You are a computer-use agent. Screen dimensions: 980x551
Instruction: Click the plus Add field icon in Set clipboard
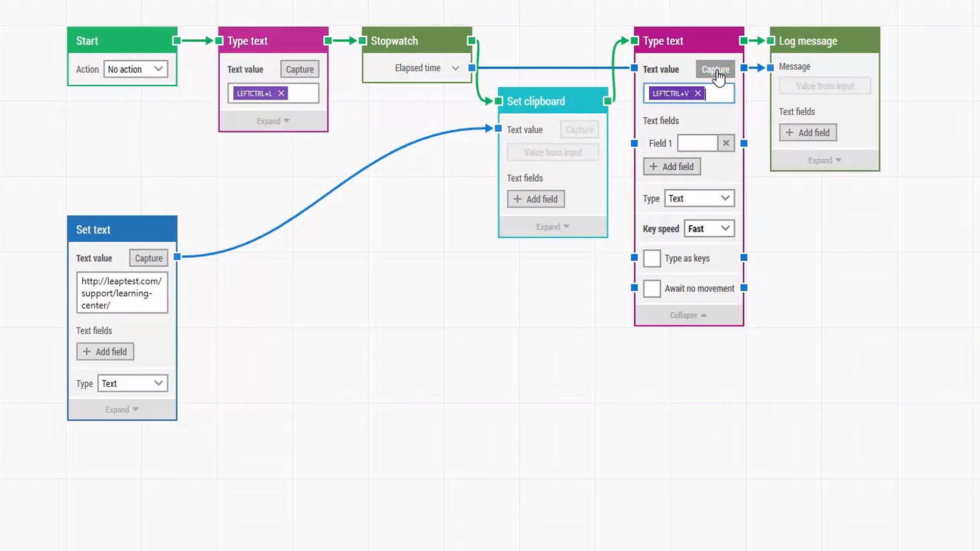[x=517, y=199]
